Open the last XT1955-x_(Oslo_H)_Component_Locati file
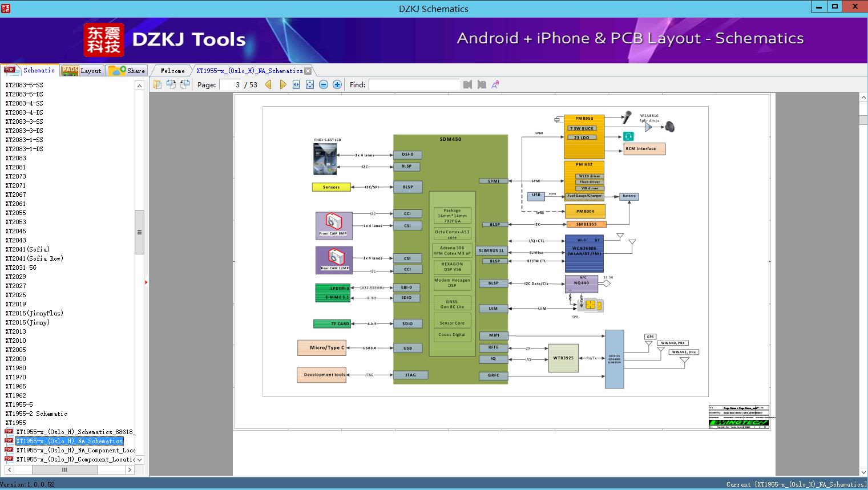 click(75, 459)
